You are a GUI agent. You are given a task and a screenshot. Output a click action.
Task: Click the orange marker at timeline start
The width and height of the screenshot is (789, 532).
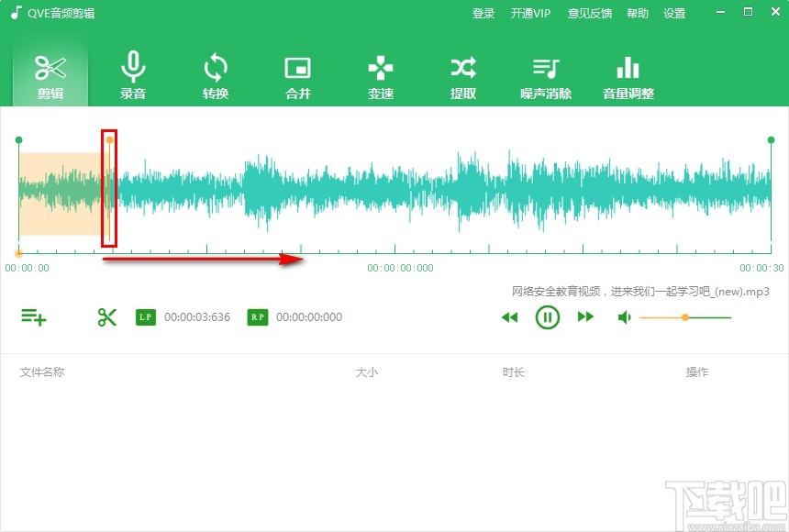[18, 253]
